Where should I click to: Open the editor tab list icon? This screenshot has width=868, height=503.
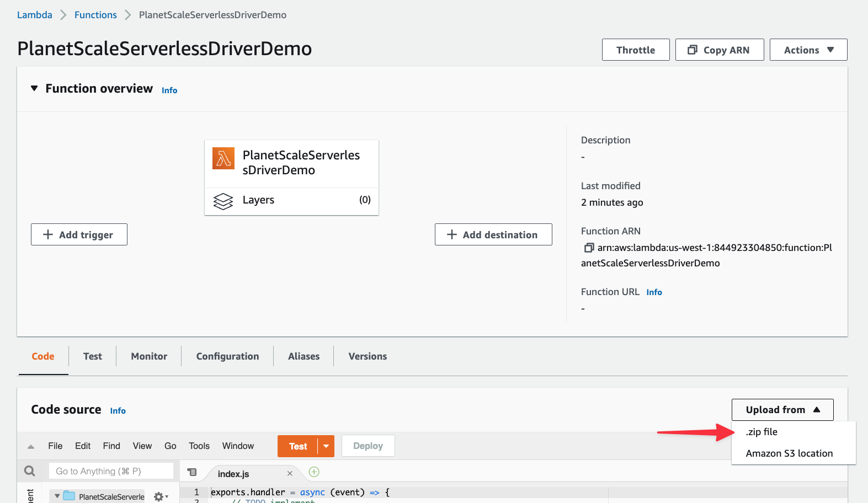pyautogui.click(x=192, y=472)
